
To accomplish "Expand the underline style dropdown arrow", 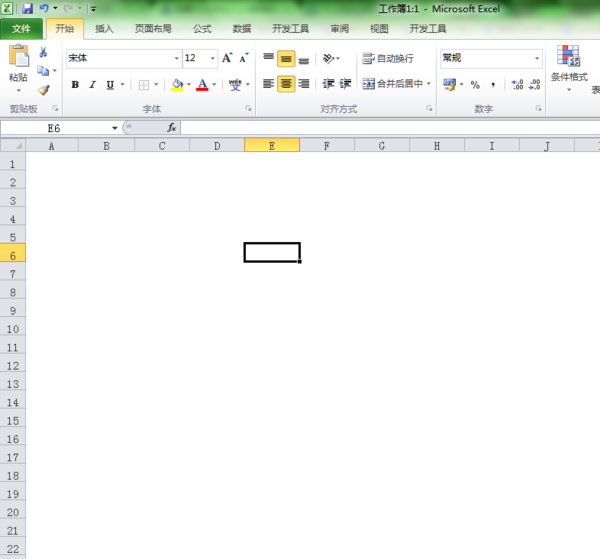I will tap(122, 85).
